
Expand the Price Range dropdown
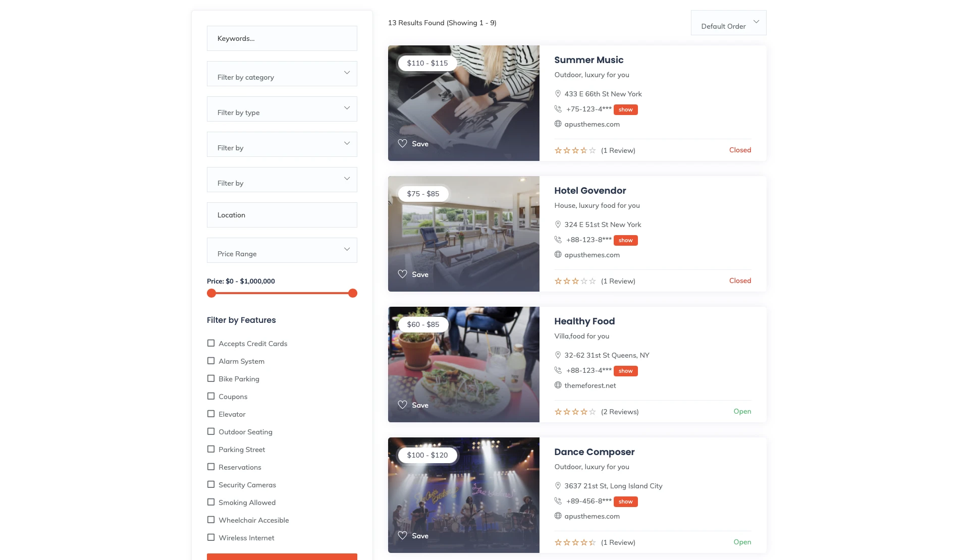pyautogui.click(x=282, y=250)
